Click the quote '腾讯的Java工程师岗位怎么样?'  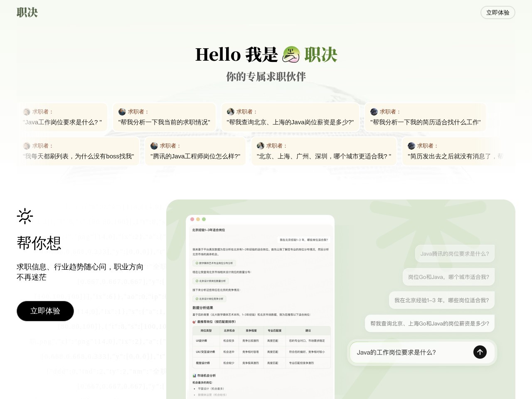tap(195, 156)
